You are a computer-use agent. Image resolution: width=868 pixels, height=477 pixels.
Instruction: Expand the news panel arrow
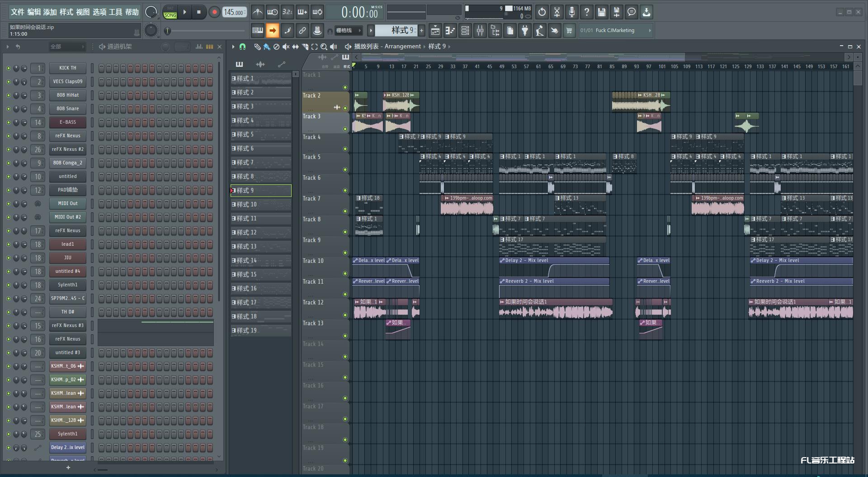click(650, 31)
